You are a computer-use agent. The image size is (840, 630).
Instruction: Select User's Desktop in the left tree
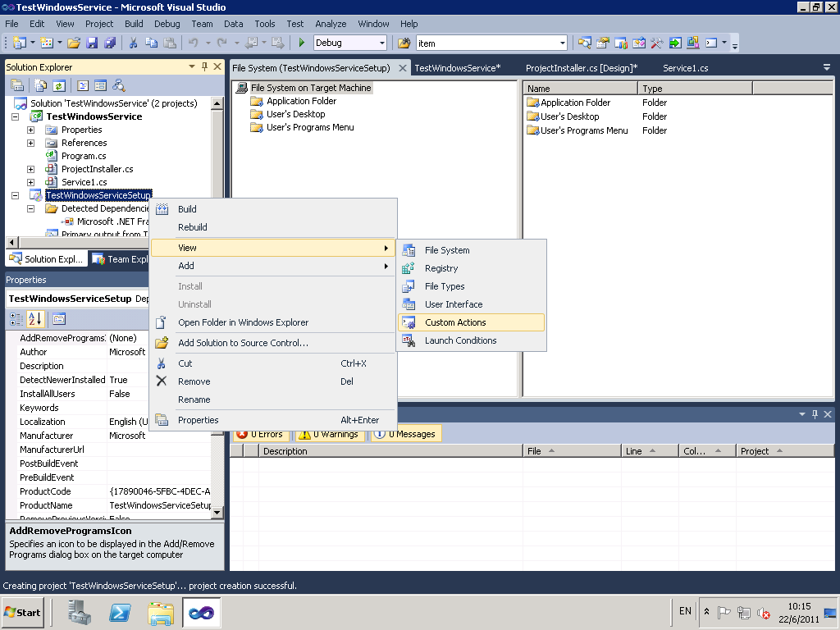pyautogui.click(x=295, y=114)
